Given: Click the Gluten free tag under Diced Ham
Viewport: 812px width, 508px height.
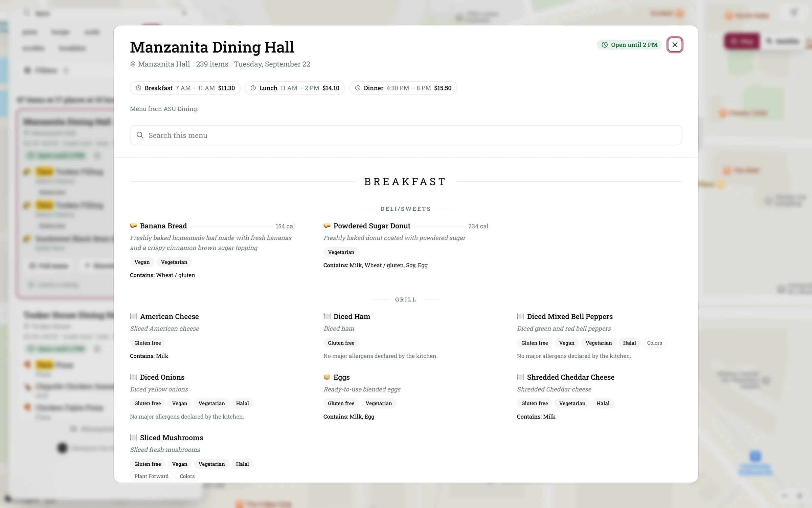Looking at the screenshot, I should pyautogui.click(x=341, y=343).
